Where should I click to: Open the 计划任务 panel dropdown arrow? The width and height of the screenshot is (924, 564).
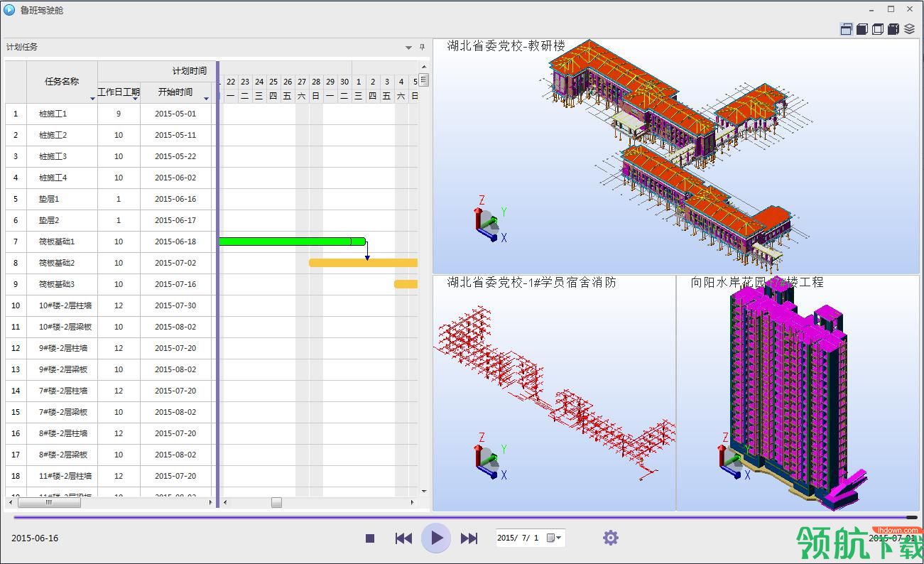click(408, 48)
